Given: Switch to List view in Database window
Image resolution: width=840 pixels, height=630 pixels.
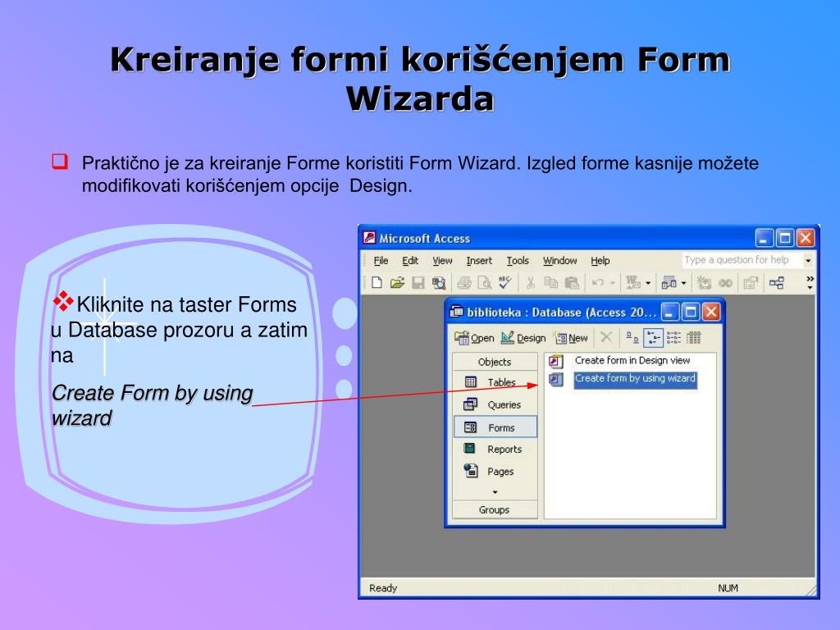Looking at the screenshot, I should (673, 337).
